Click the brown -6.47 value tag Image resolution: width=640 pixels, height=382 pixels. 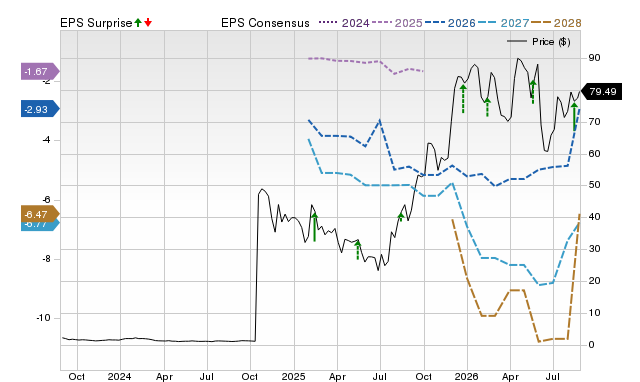point(40,214)
